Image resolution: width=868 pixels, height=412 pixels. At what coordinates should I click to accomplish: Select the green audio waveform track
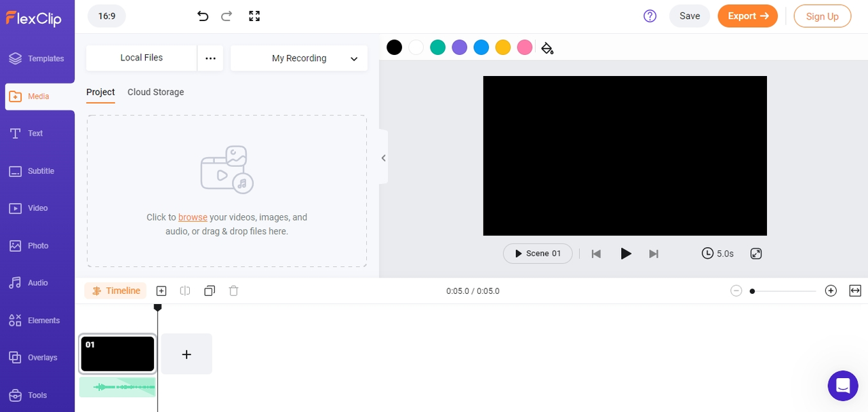click(117, 387)
